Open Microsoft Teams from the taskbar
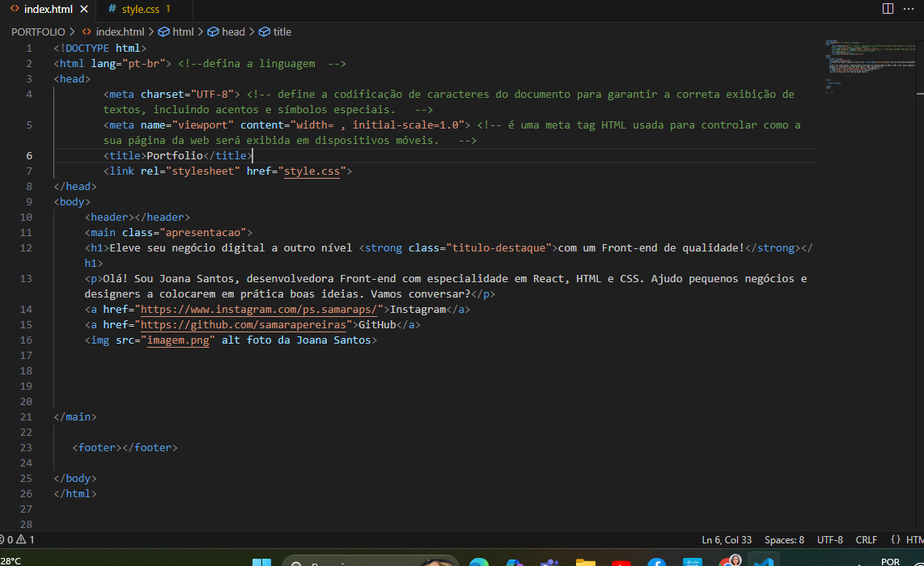This screenshot has height=566, width=924. point(550,563)
